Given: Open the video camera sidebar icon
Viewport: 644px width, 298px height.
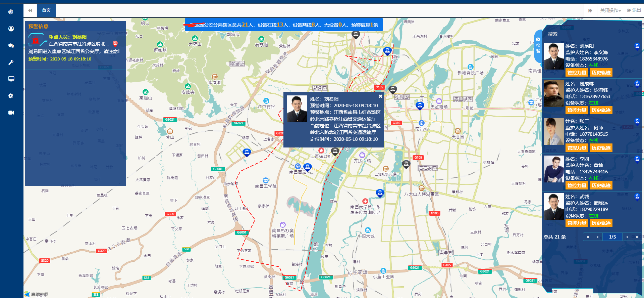Looking at the screenshot, I should (x=11, y=113).
